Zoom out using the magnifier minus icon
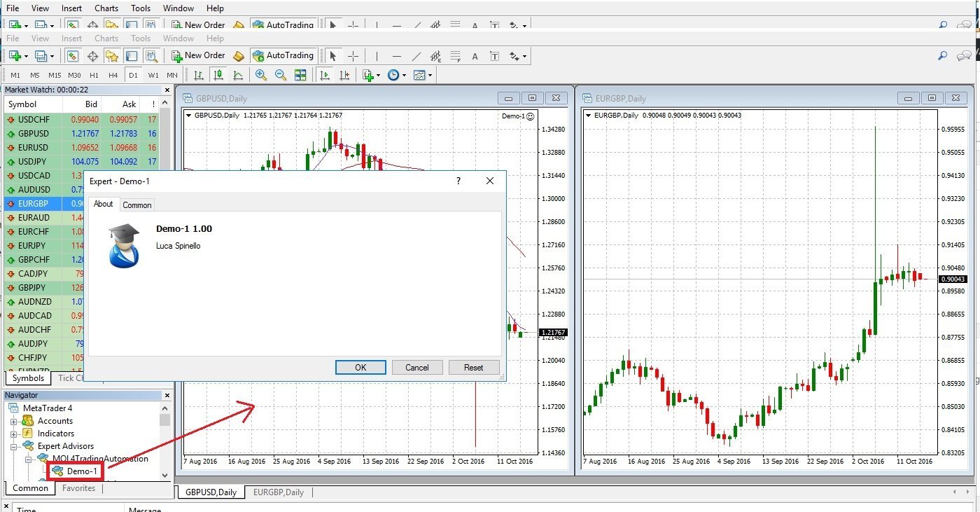 [281, 75]
